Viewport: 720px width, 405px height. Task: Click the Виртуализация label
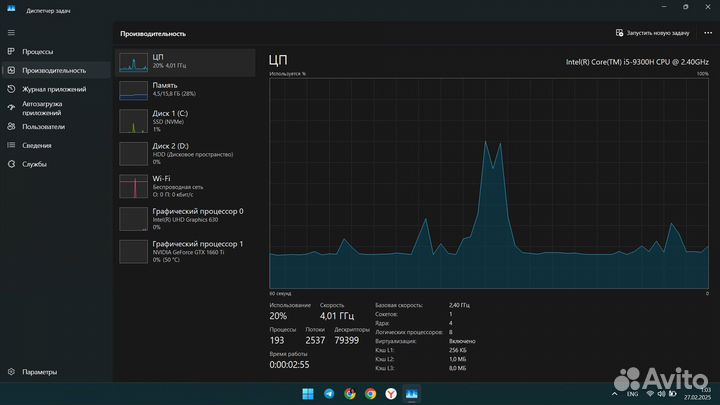point(395,341)
